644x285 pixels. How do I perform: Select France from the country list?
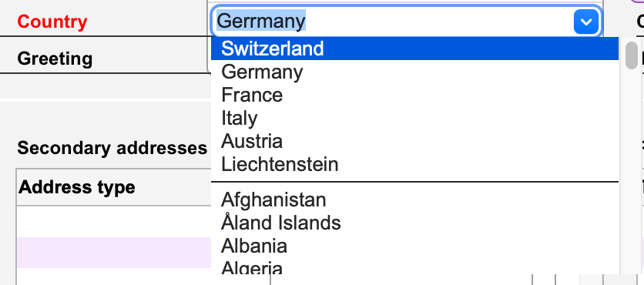click(414, 95)
